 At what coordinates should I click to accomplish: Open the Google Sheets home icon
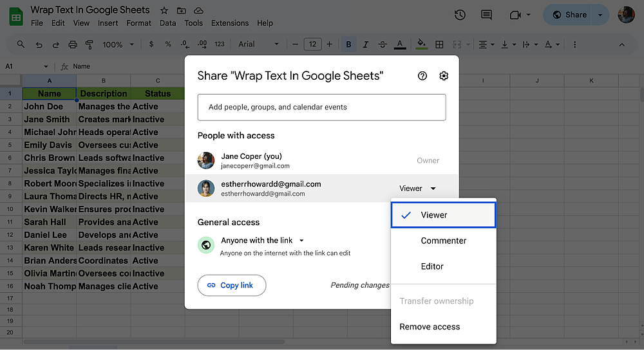[x=15, y=17]
